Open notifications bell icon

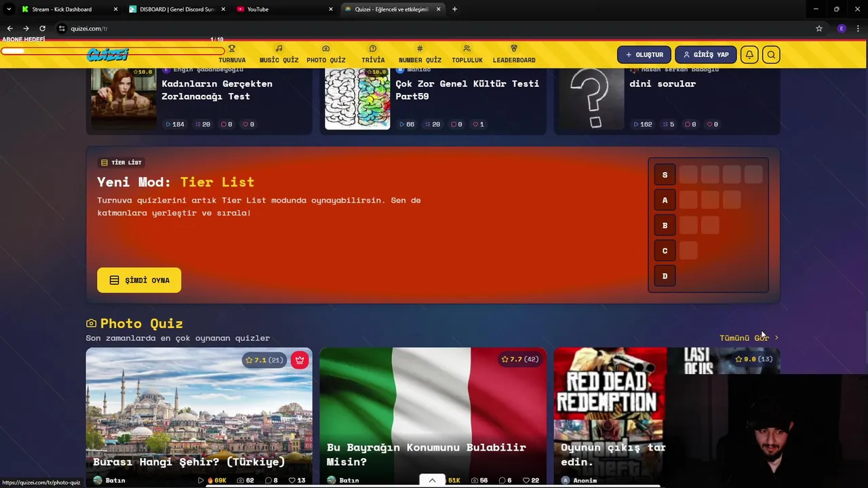(x=749, y=55)
